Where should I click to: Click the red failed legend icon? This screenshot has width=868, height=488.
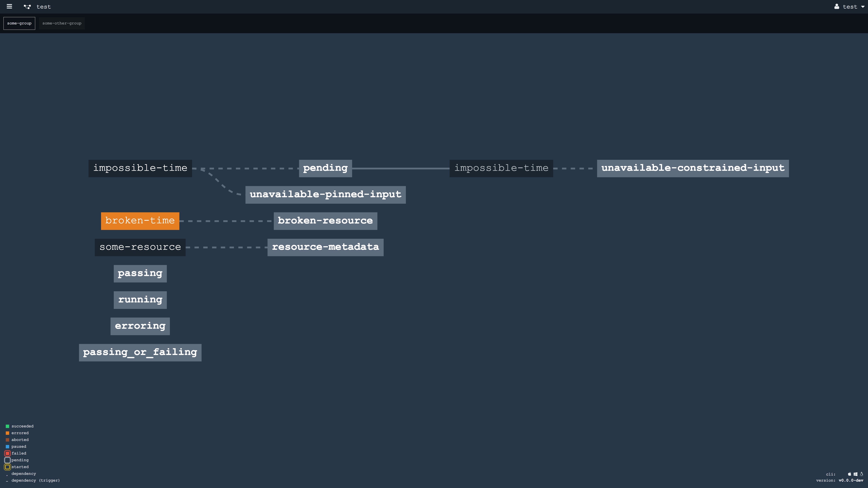[x=7, y=453]
